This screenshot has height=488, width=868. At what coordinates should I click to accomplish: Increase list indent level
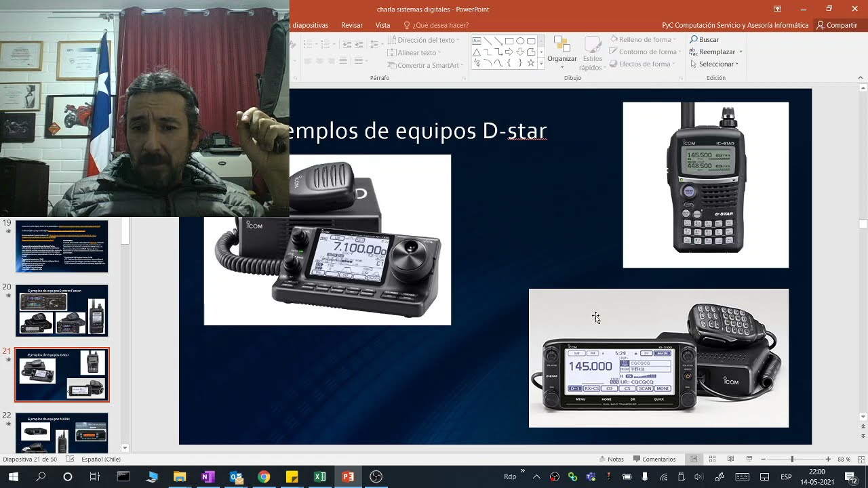[x=359, y=44]
